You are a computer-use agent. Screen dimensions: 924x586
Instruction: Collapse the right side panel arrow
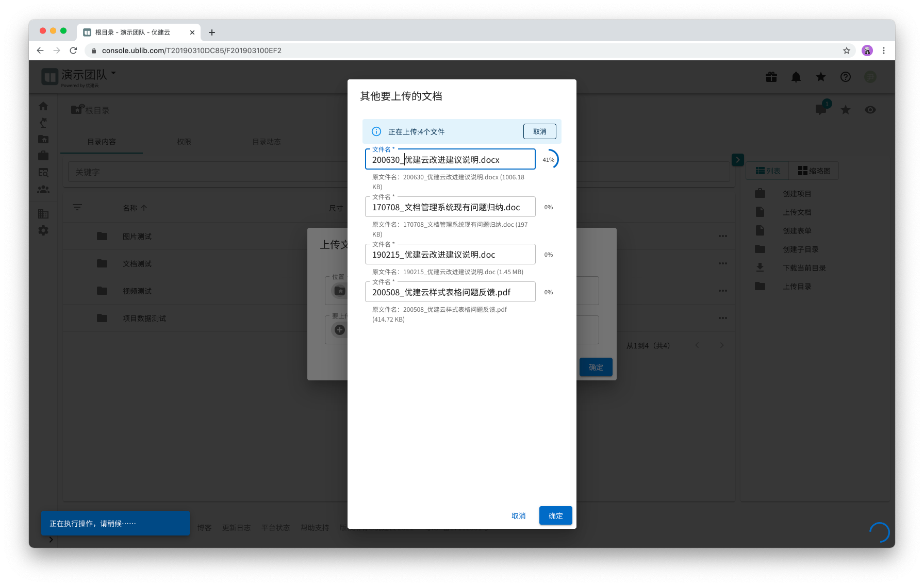pyautogui.click(x=738, y=160)
